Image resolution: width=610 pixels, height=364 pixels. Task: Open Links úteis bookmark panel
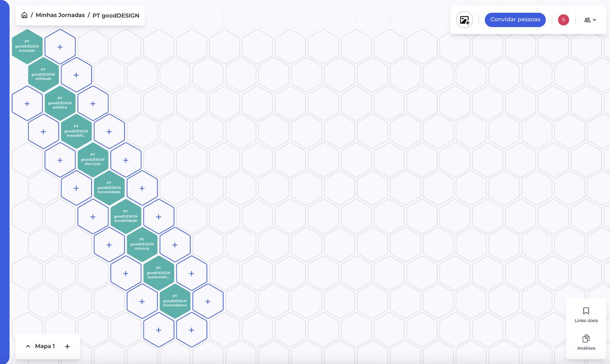[x=586, y=315]
